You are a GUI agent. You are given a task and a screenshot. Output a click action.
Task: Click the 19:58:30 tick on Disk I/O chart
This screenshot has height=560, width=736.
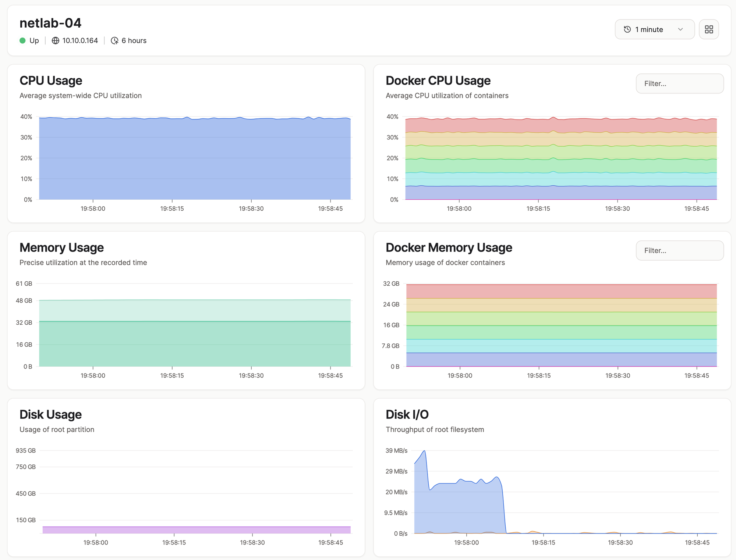tap(620, 542)
